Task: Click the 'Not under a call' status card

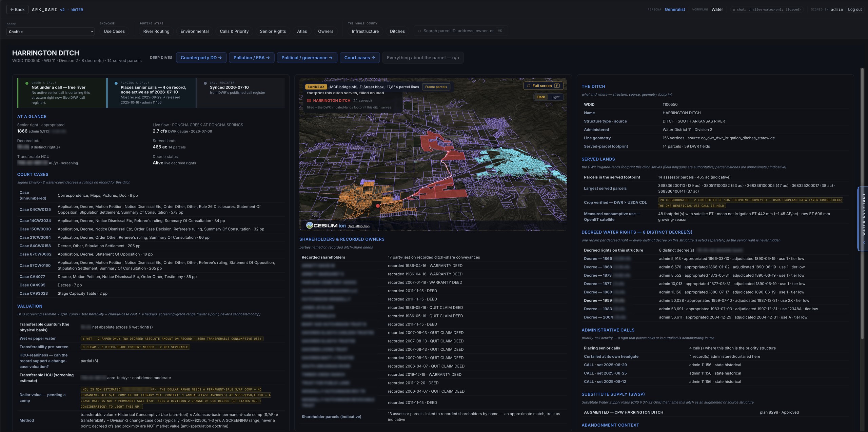Action: (62, 93)
